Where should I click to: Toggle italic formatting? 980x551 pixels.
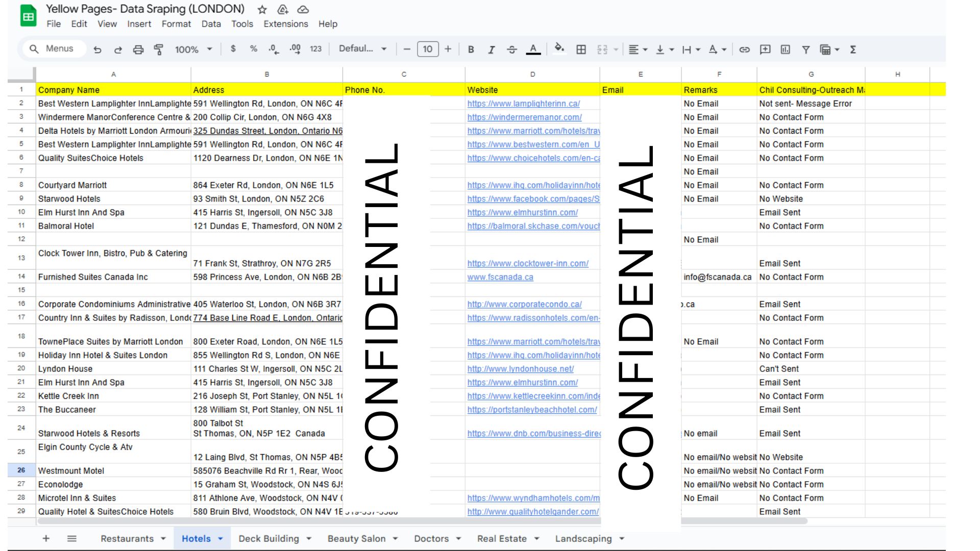coord(491,49)
